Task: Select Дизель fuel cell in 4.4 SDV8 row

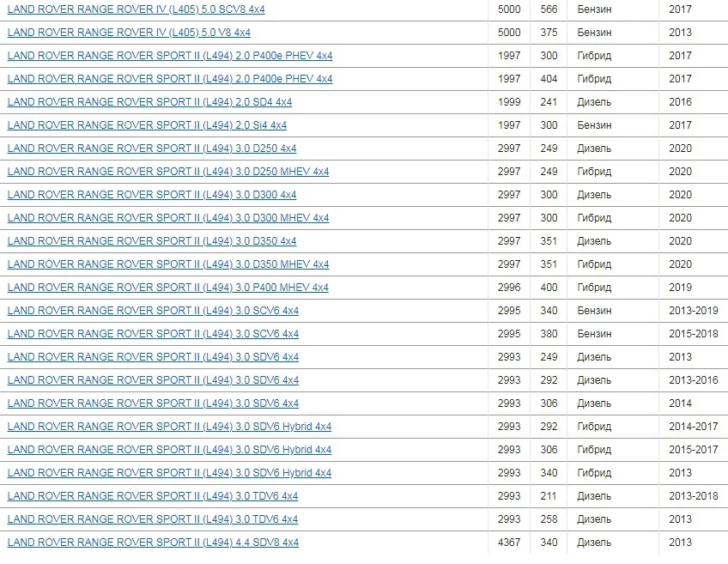Action: [x=594, y=543]
